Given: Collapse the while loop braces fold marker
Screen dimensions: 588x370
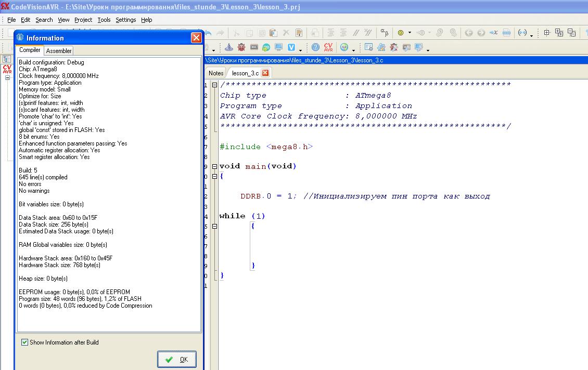Looking at the screenshot, I should coord(214,226).
